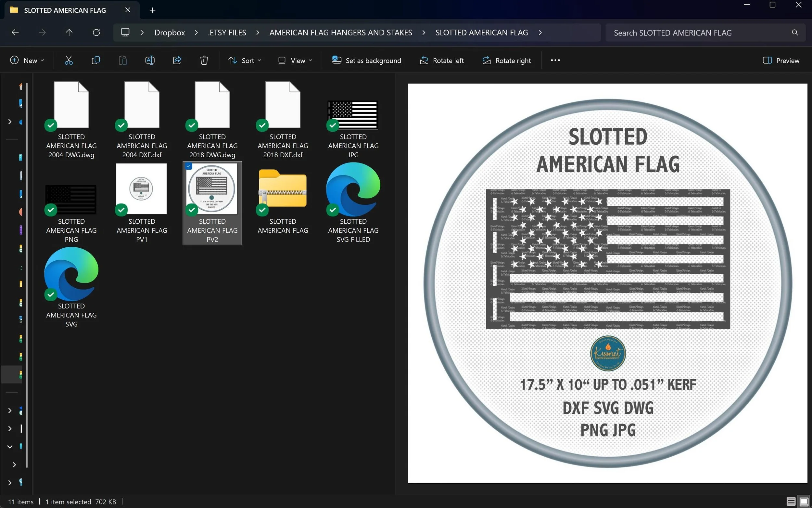
Task: Click the Rotate right button
Action: click(x=507, y=60)
